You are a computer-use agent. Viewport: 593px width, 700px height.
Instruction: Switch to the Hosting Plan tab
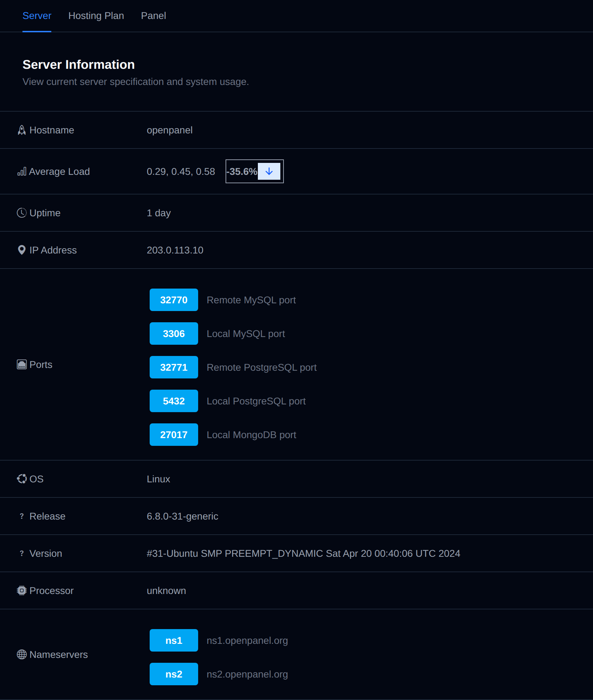click(x=96, y=16)
